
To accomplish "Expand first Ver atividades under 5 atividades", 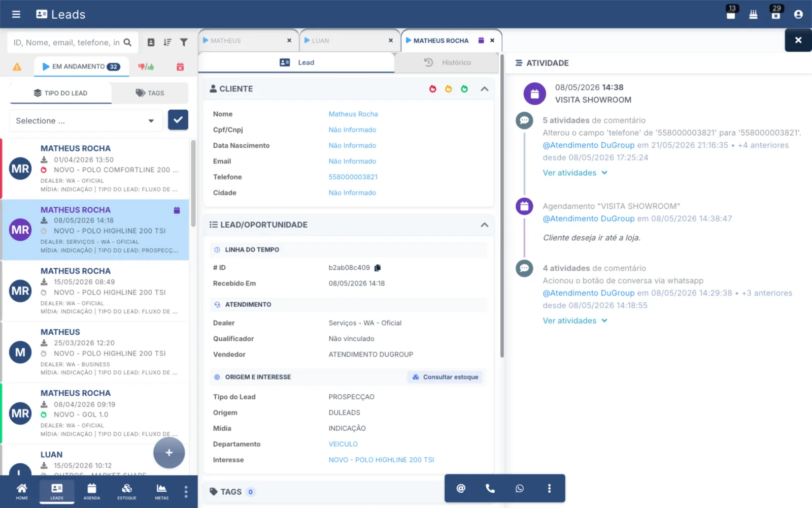I will [575, 173].
